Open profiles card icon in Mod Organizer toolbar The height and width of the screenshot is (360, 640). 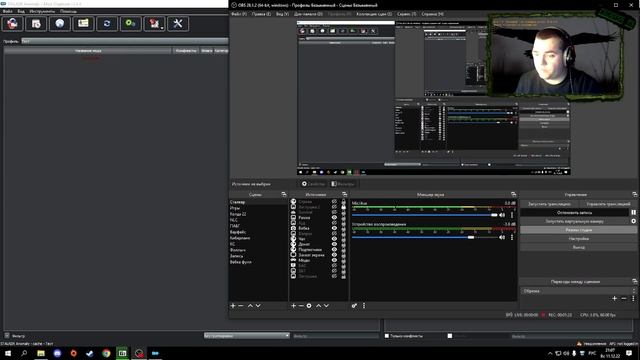tap(83, 24)
